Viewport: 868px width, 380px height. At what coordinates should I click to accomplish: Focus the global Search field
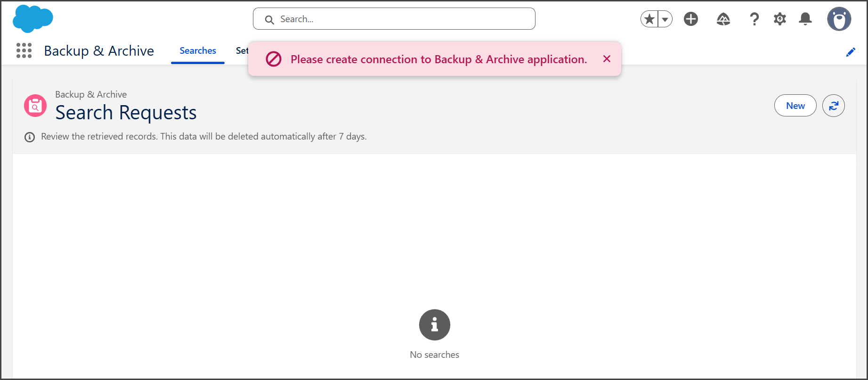coord(394,19)
